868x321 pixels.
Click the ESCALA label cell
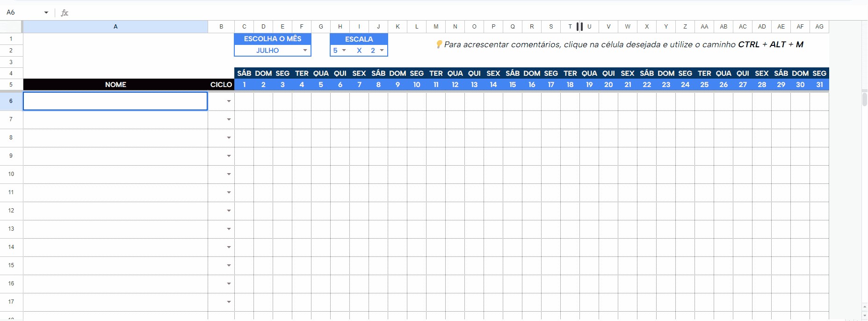pyautogui.click(x=359, y=39)
